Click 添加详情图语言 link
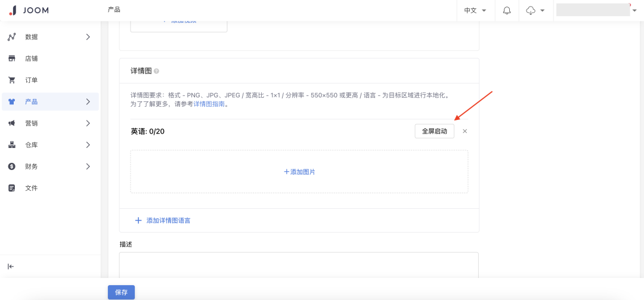 pyautogui.click(x=168, y=221)
